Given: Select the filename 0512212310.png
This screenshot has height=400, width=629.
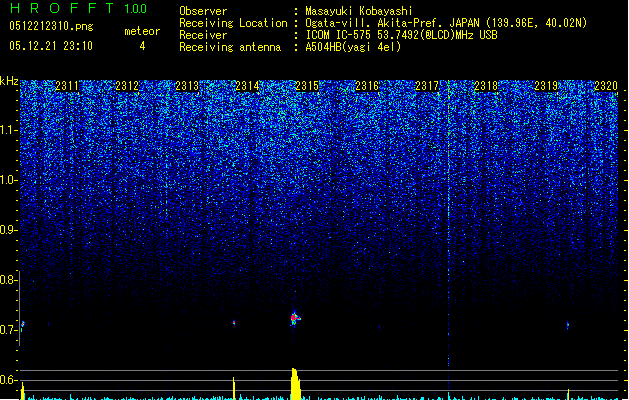Looking at the screenshot, I should (51, 26).
